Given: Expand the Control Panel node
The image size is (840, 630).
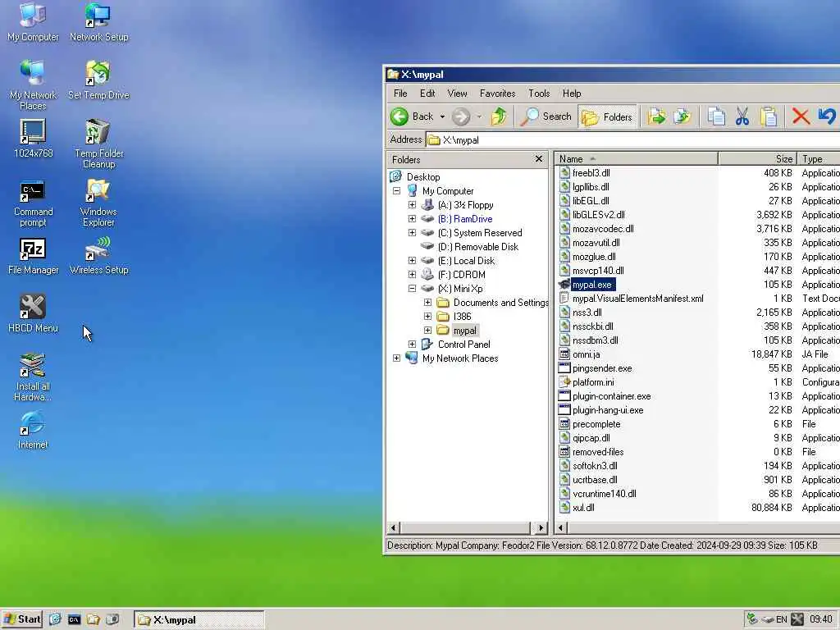Looking at the screenshot, I should click(412, 344).
